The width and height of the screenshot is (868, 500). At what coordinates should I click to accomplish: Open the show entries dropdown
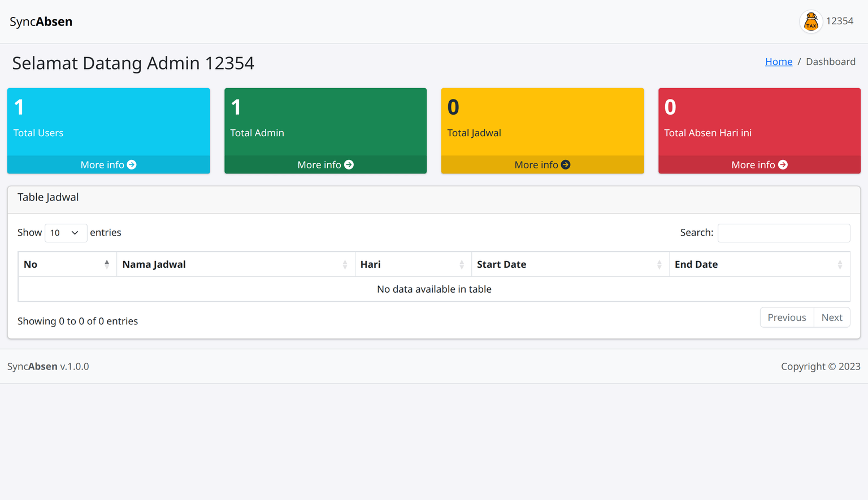(66, 233)
